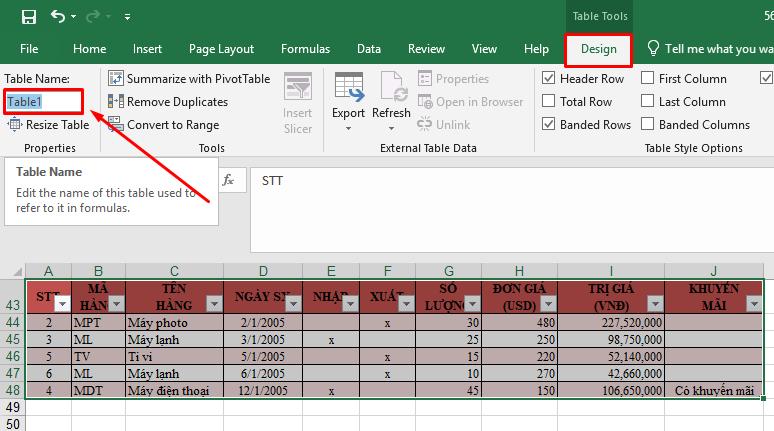Open filter dropdown for TÊN HÀNG column
The height and width of the screenshot is (431, 774).
[x=214, y=304]
